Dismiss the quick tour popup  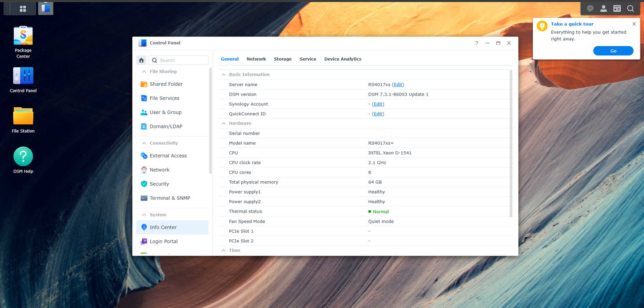pyautogui.click(x=634, y=24)
